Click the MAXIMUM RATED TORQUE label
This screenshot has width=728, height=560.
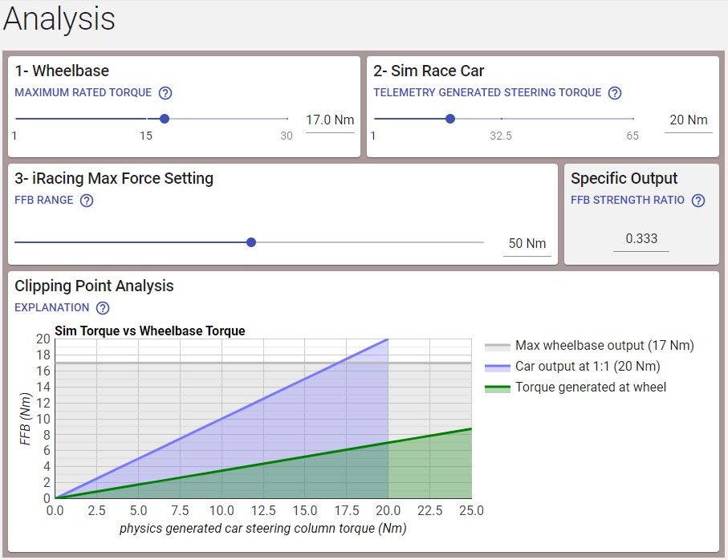[83, 93]
